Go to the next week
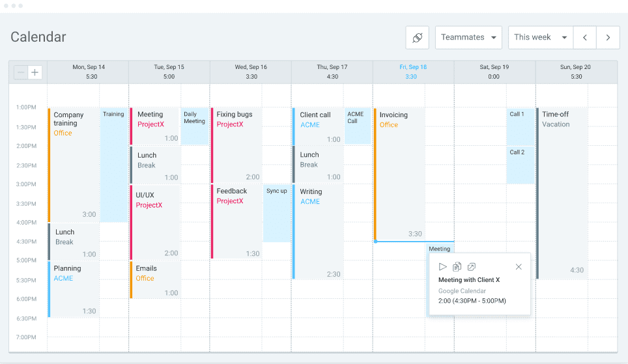This screenshot has height=364, width=628. [x=608, y=38]
